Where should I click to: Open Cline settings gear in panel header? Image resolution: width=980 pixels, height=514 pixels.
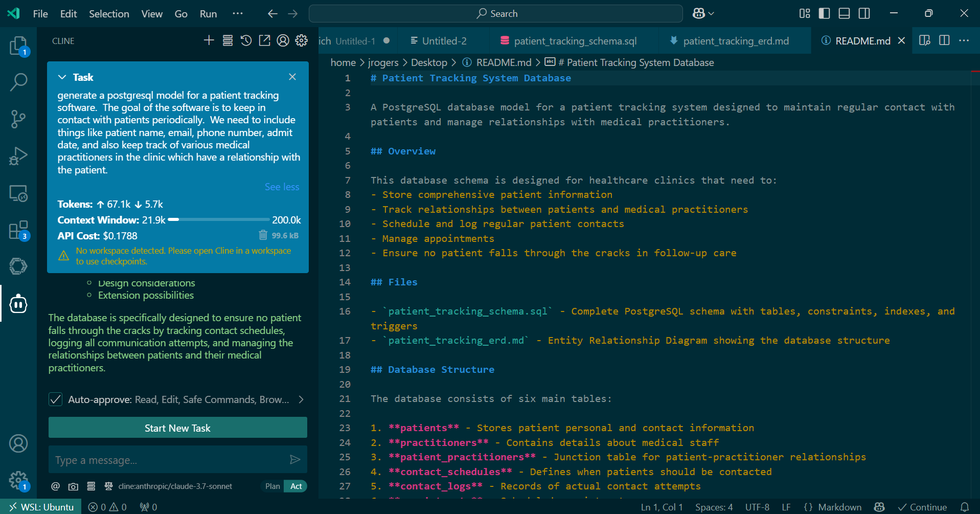coord(302,41)
